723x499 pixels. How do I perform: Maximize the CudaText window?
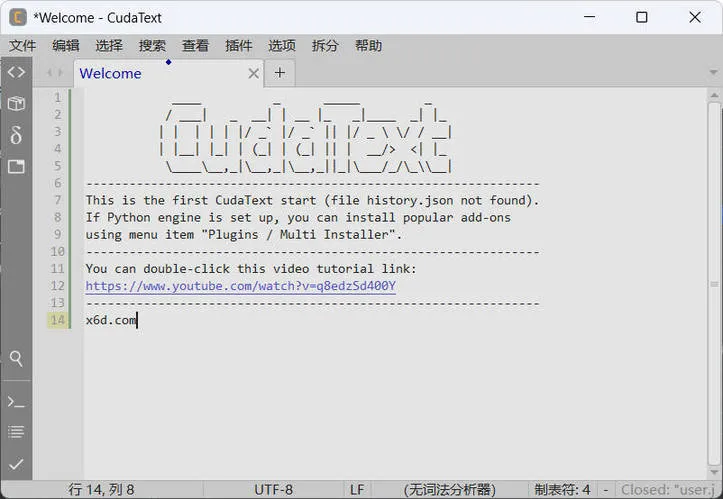coord(641,18)
